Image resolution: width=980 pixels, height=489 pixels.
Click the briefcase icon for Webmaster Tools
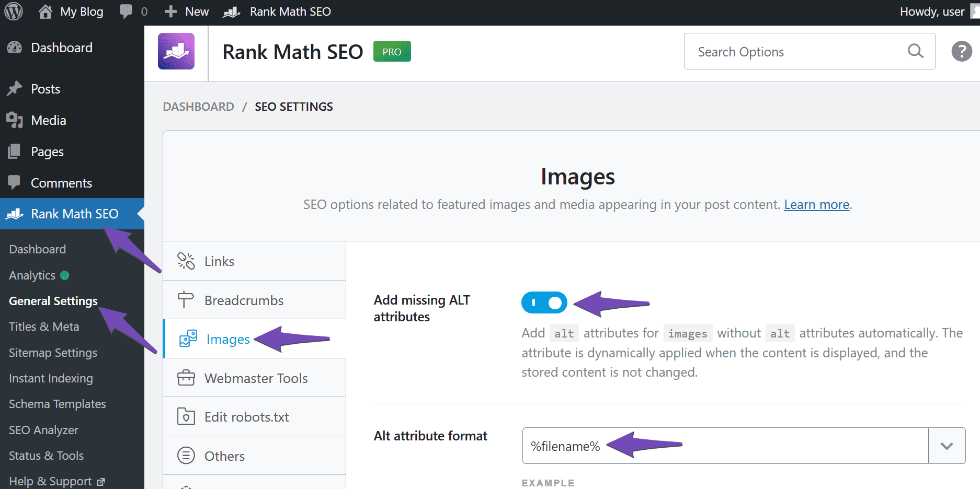(186, 377)
